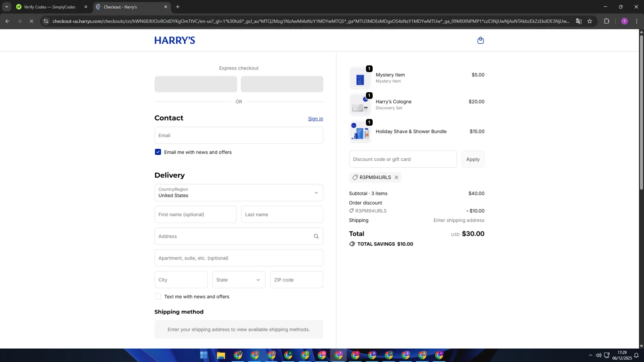Click the Sign in link

pos(316,119)
